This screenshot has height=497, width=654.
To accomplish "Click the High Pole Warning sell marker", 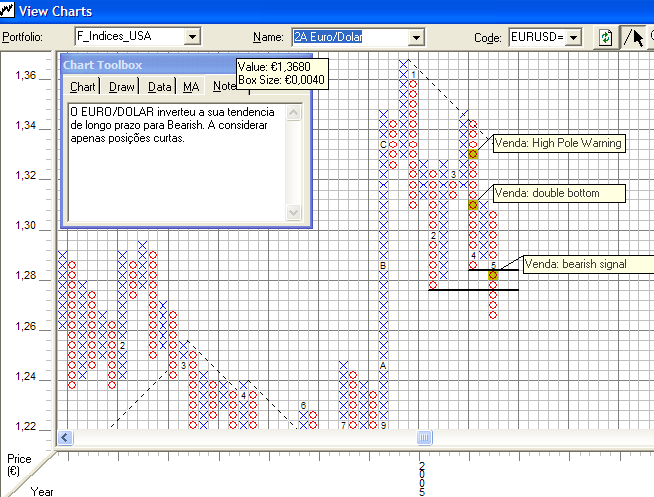I will point(472,154).
